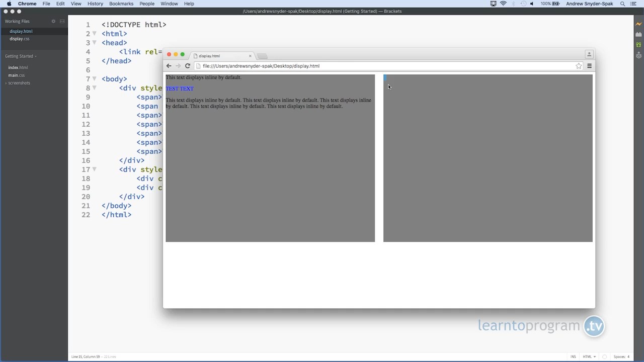Open the Extension Manager brick icon

(x=638, y=35)
